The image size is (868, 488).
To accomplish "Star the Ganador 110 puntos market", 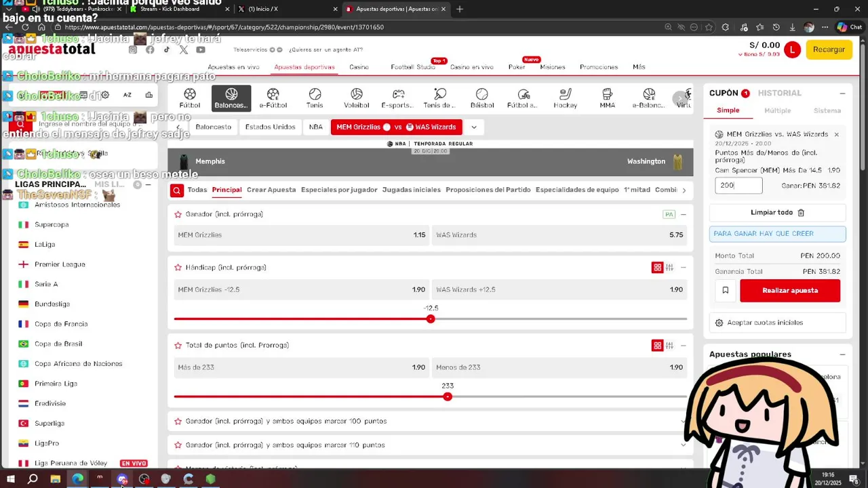I will [x=178, y=445].
